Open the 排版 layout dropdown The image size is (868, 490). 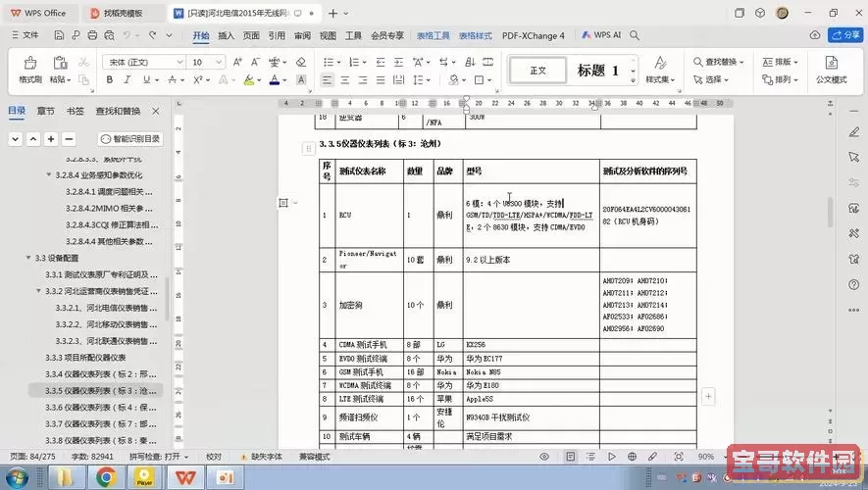point(780,62)
